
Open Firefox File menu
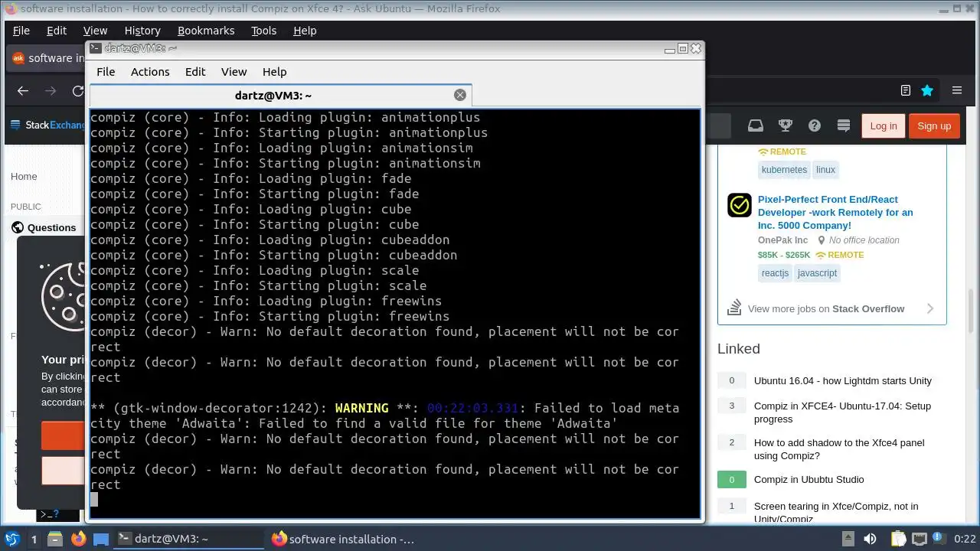click(21, 31)
